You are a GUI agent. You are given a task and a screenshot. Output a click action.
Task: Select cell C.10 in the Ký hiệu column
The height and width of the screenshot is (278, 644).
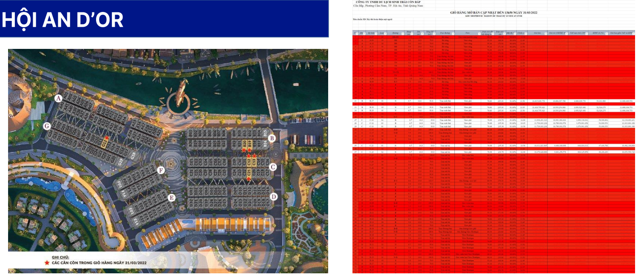click(x=372, y=120)
